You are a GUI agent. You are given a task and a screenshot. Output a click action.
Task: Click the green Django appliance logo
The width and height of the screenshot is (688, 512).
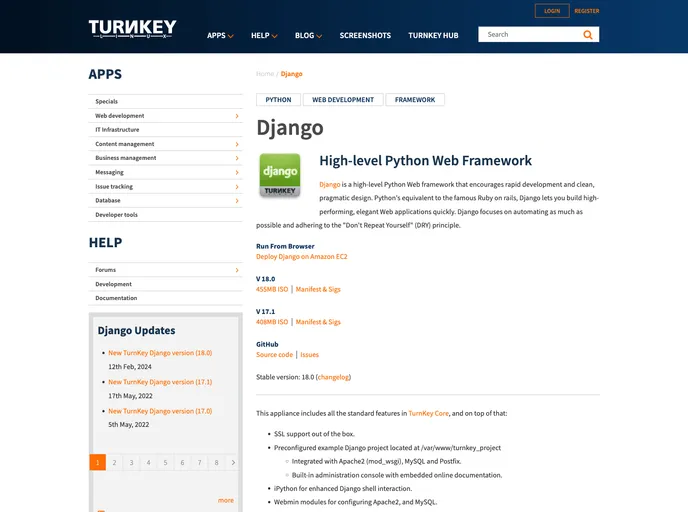[x=280, y=175]
